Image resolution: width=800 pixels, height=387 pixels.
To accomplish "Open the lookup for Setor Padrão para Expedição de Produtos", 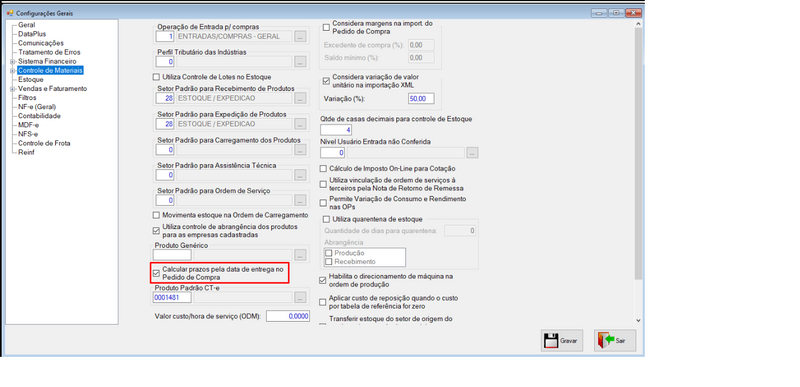I will [301, 124].
